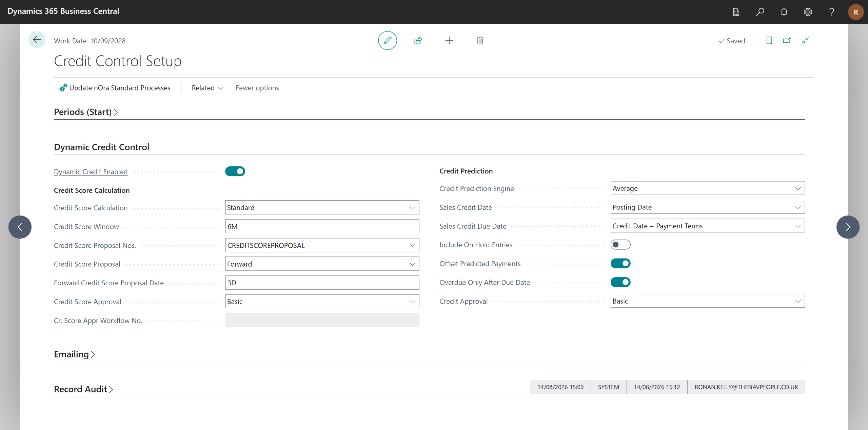Open the user account avatar R
868x430 pixels.
coord(856,12)
